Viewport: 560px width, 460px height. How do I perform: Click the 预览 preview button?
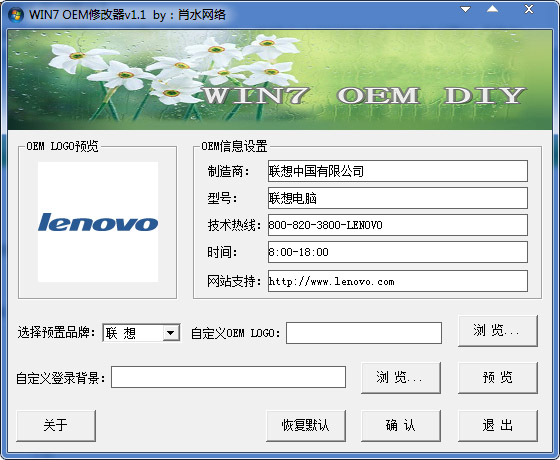(x=498, y=378)
